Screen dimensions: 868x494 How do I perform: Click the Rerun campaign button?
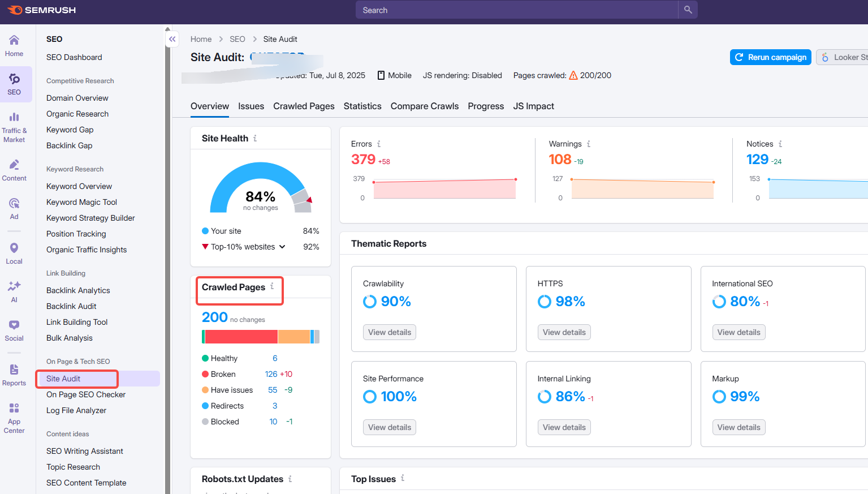(770, 57)
